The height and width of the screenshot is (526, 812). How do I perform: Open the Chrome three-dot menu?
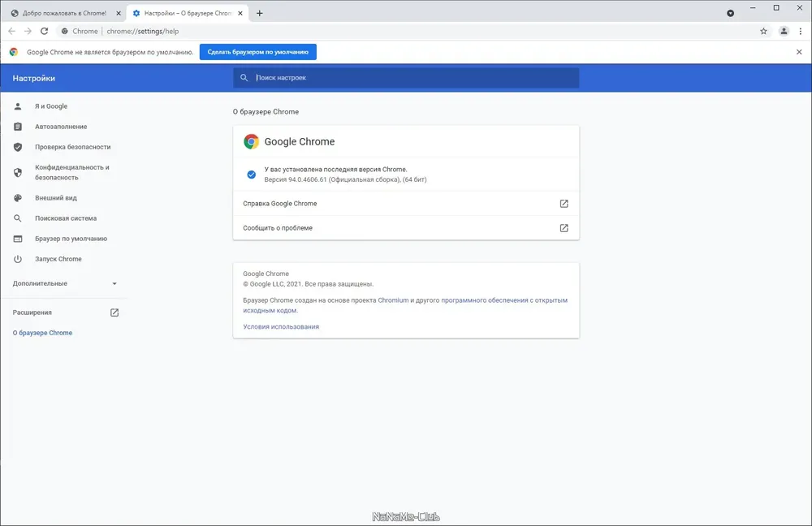801,31
